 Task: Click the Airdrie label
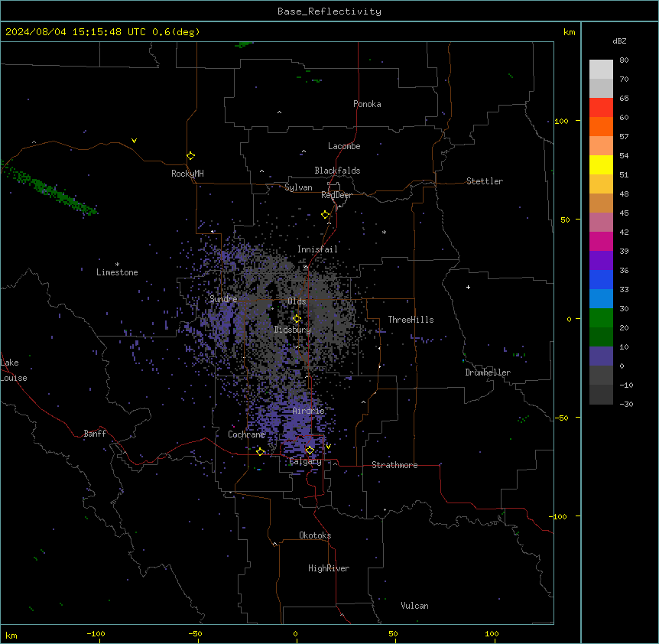[308, 411]
